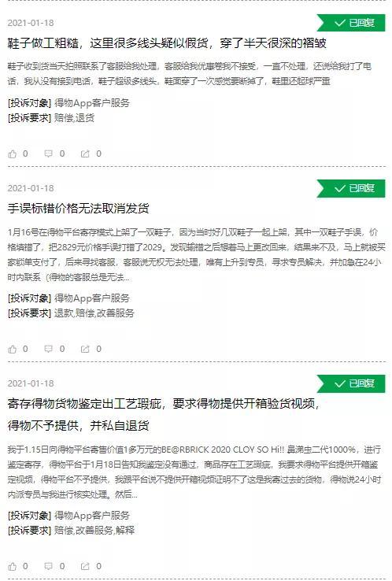Click 已回复 badge on first complaint
This screenshot has width=392, height=581.
[x=351, y=23]
